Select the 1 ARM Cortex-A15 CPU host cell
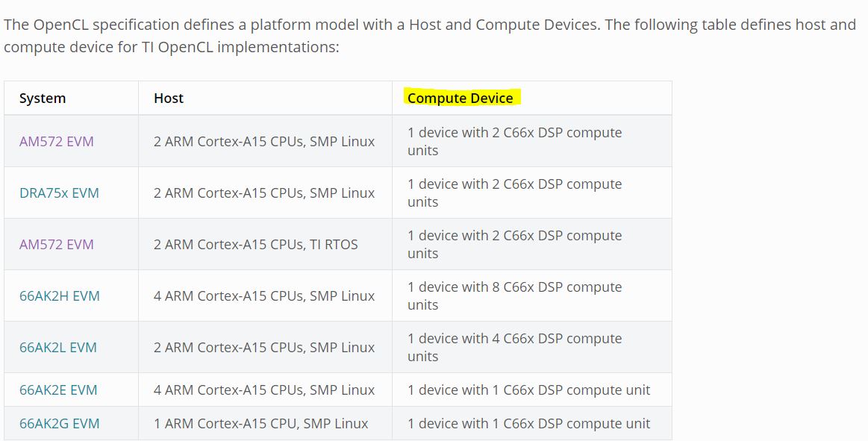 pyautogui.click(x=260, y=423)
